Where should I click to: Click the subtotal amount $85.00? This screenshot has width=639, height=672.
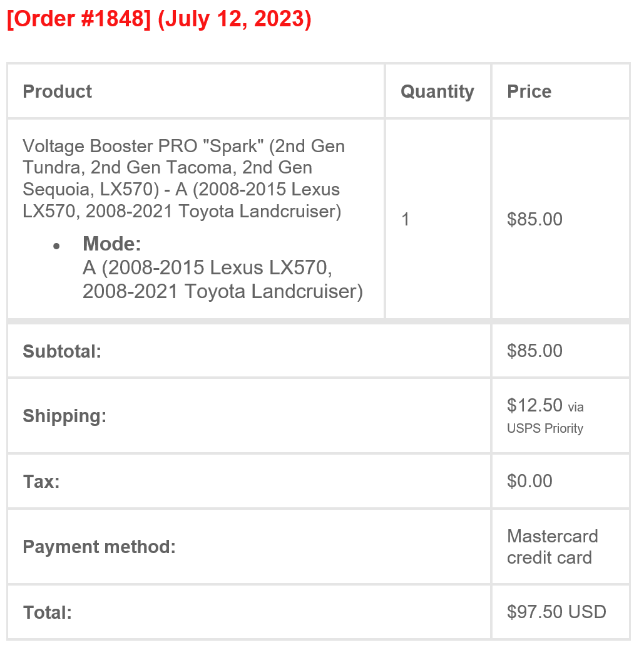pyautogui.click(x=535, y=351)
